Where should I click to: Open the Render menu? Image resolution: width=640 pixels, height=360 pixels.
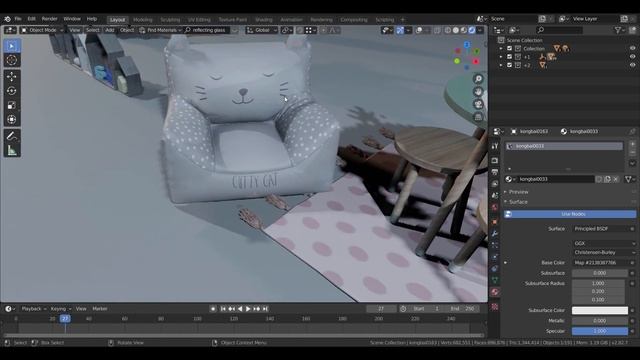[49, 19]
